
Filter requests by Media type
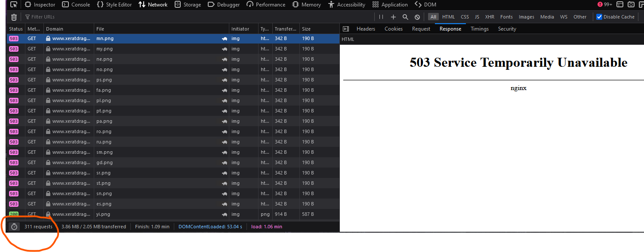pos(547,17)
